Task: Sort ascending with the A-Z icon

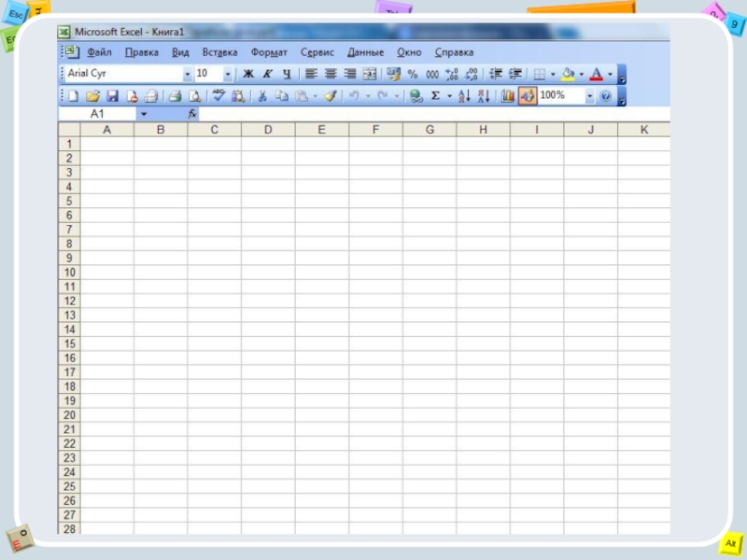Action: click(464, 96)
